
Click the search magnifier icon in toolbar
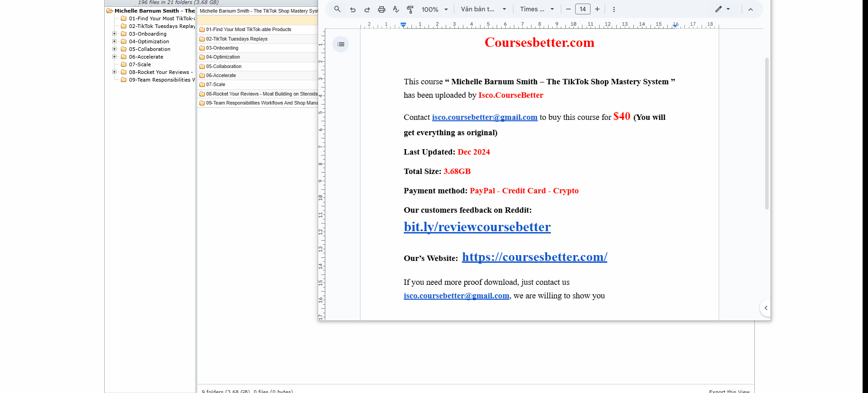point(337,9)
